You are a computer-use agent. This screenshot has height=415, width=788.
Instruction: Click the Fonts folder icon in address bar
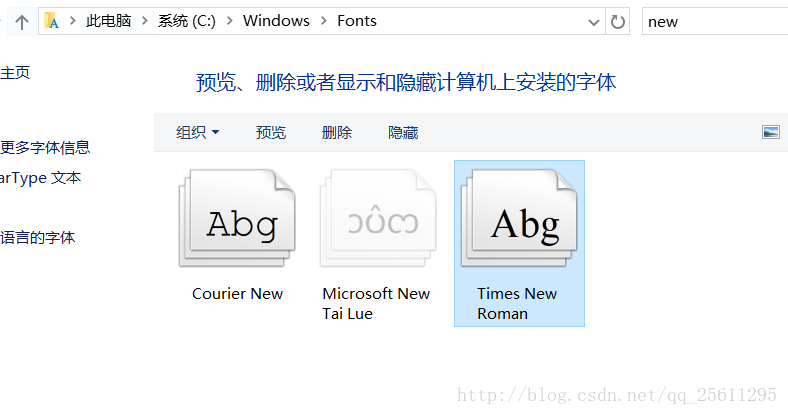coord(51,21)
